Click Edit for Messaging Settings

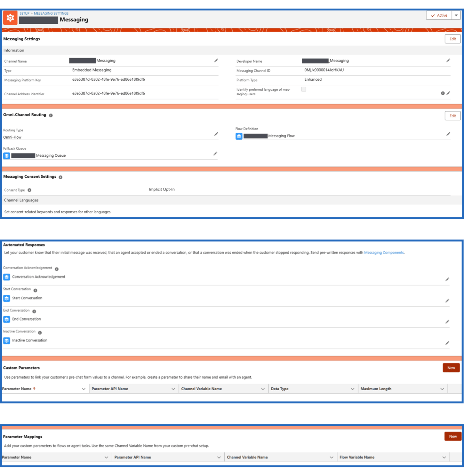452,39
